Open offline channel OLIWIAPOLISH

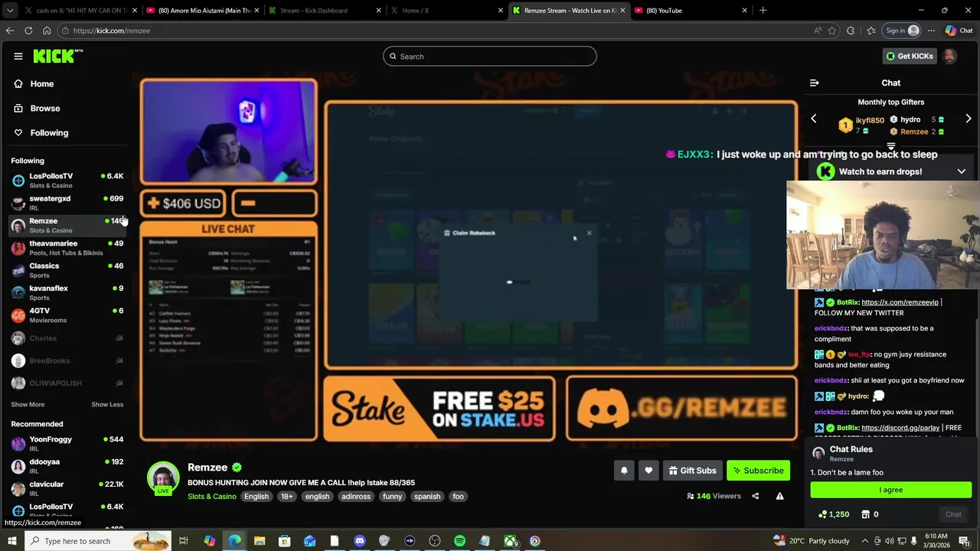coord(67,383)
